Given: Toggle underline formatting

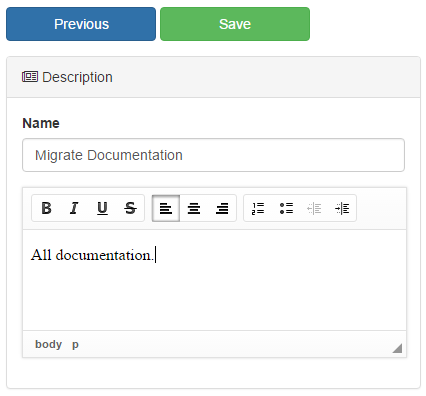Looking at the screenshot, I should tap(102, 208).
